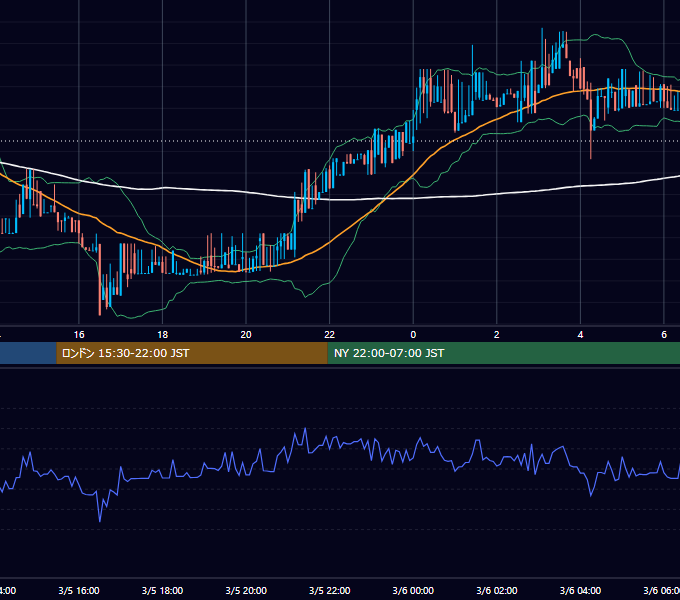Click the 3/6 00:00 time label
The width and height of the screenshot is (680, 600).
coord(413,590)
